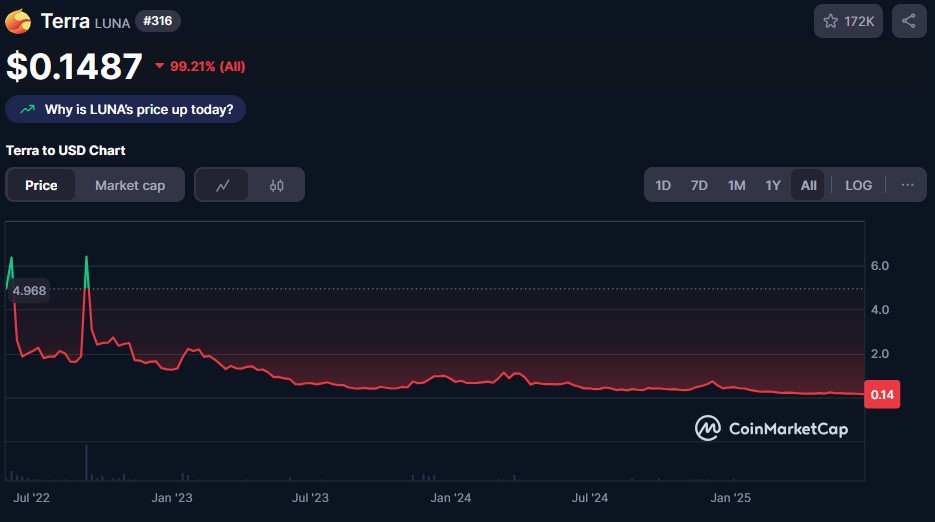This screenshot has height=522, width=935.
Task: Click the LUNA ticker symbol text
Action: (112, 23)
